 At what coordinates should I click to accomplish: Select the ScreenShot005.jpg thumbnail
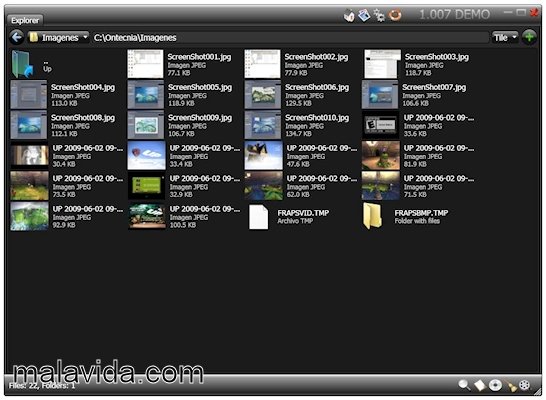click(146, 94)
